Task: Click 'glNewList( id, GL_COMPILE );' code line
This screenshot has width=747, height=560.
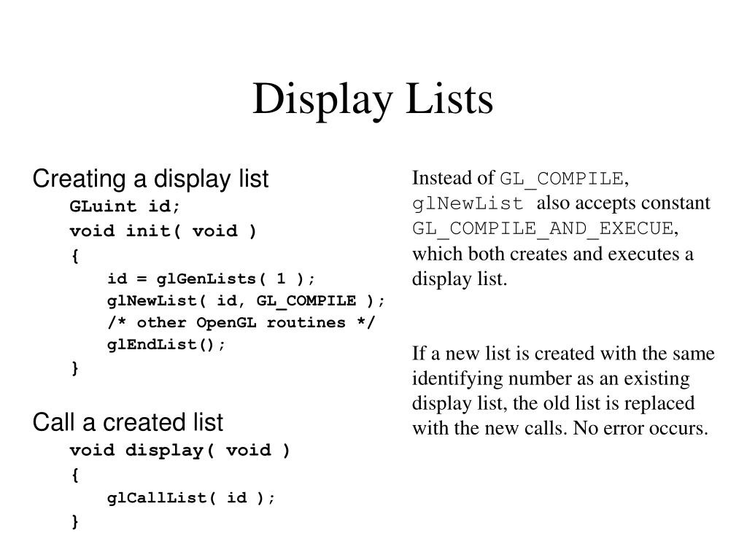Action: coord(246,301)
